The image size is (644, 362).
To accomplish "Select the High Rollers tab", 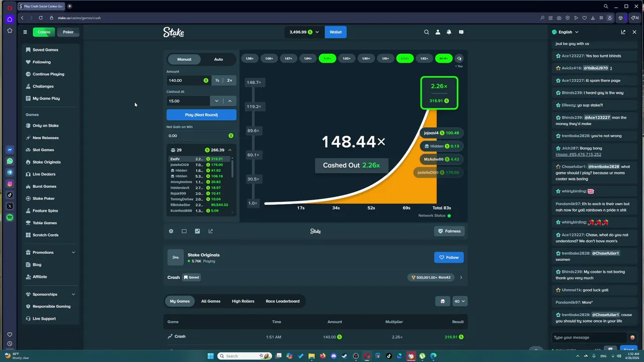I will (x=243, y=301).
